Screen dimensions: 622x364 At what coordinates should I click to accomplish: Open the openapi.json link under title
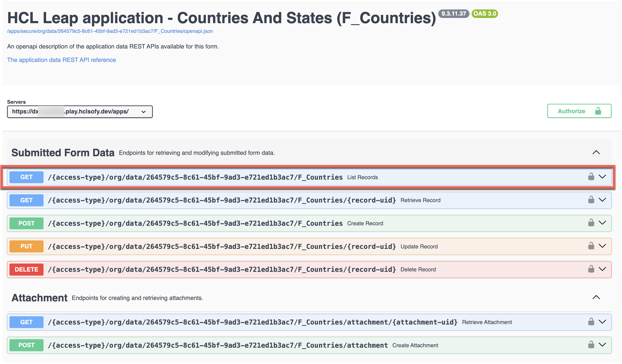[110, 31]
